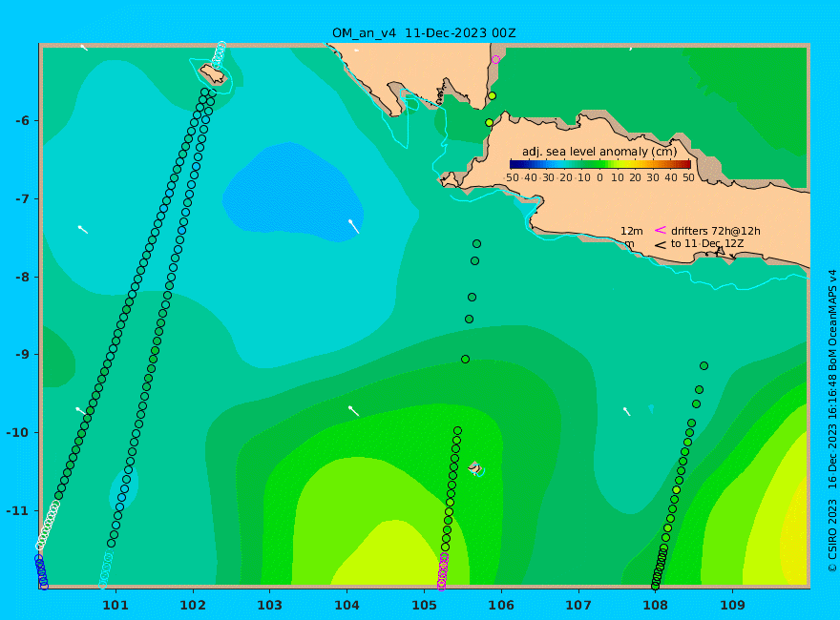This screenshot has height=620, width=840.
Task: Select the black arrow legend symbol beside 'to 11 Dec 12Z'
Action: tap(661, 245)
